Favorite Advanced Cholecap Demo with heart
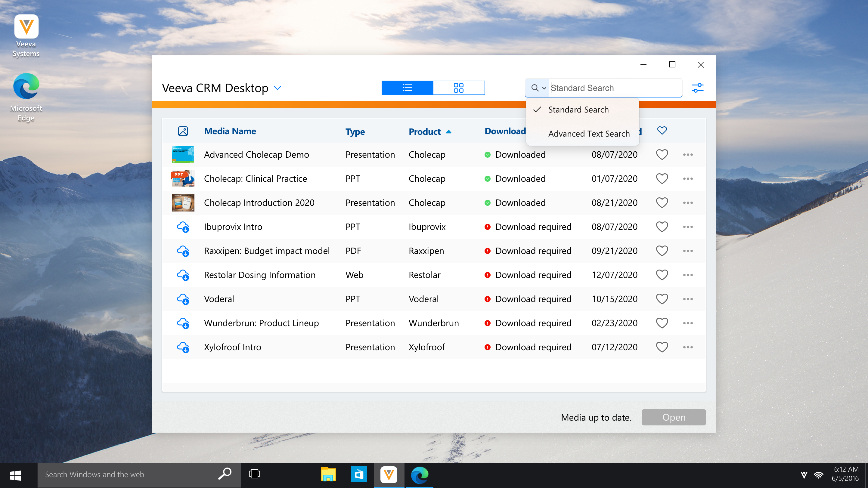868x488 pixels. point(662,155)
